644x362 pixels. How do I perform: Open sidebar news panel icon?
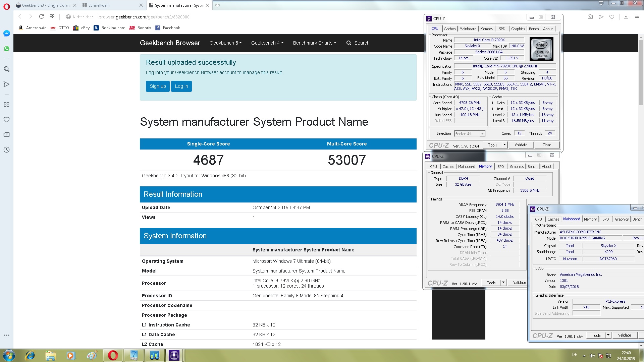click(6, 134)
